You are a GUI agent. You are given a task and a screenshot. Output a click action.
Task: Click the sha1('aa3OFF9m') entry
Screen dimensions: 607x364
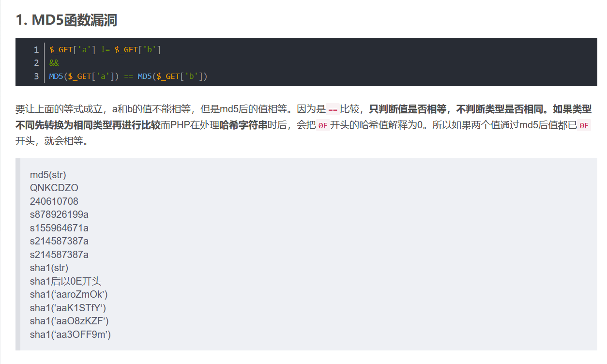(x=71, y=334)
